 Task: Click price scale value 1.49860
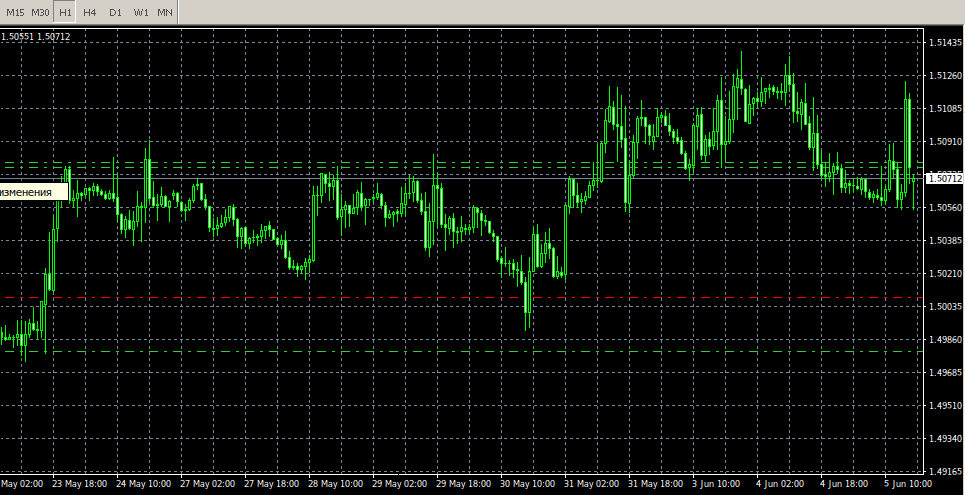click(x=945, y=339)
